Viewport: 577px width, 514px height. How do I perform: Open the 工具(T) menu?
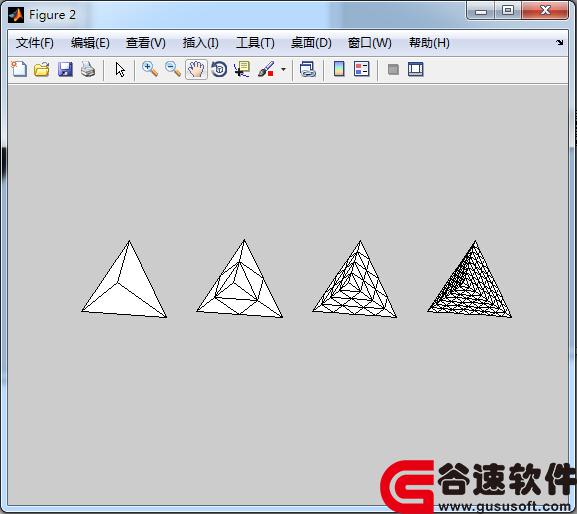click(255, 43)
